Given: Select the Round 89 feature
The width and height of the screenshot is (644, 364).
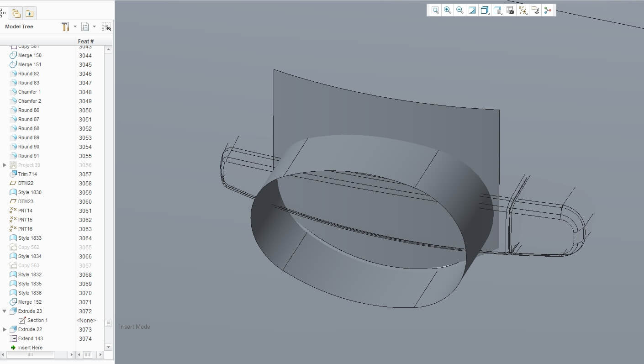Looking at the screenshot, I should pos(28,137).
